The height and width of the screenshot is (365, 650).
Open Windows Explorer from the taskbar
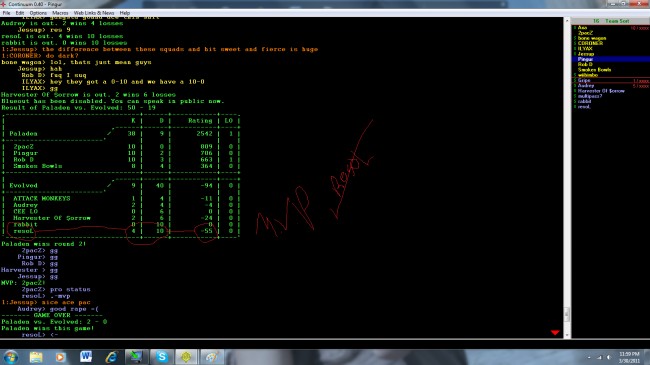(36, 357)
